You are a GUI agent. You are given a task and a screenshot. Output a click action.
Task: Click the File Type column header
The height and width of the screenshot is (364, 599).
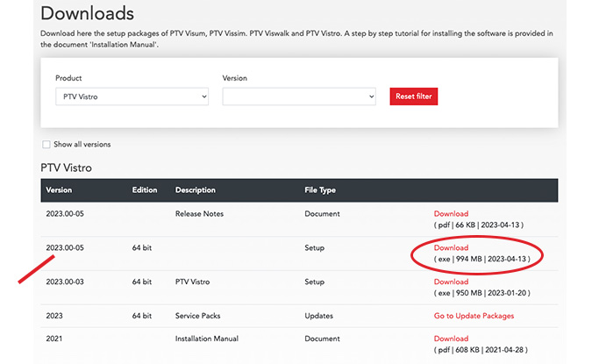pyautogui.click(x=320, y=189)
